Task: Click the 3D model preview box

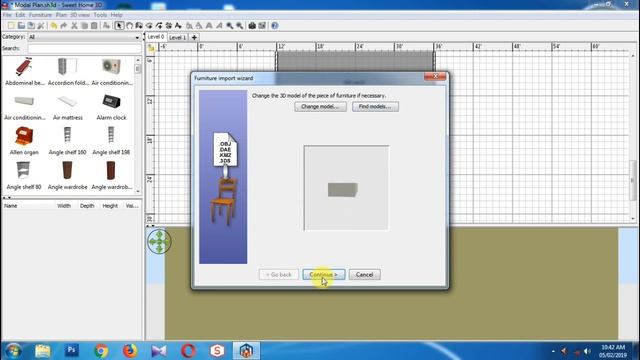Action: click(346, 188)
